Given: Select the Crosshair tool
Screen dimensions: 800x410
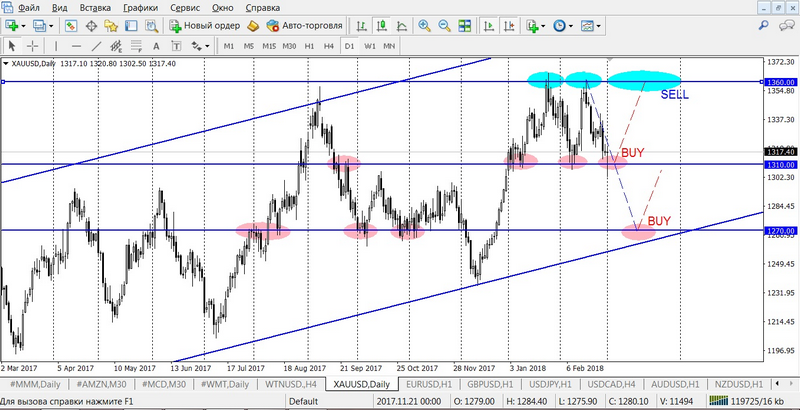Looking at the screenshot, I should point(33,45).
